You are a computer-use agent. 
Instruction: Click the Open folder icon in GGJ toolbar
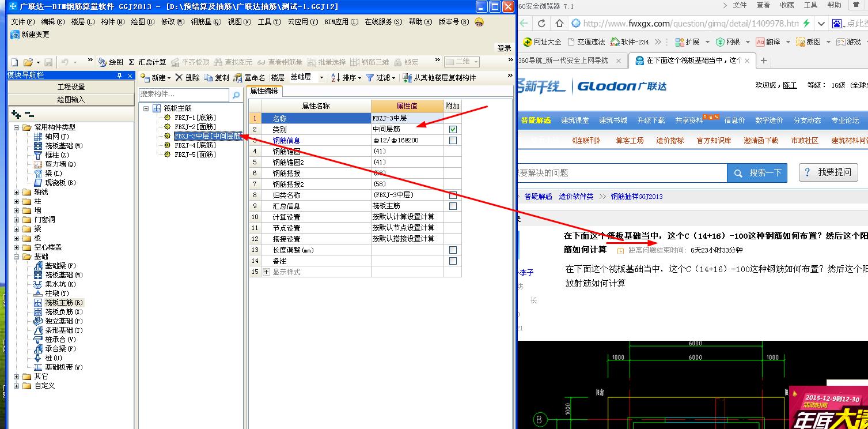28,62
